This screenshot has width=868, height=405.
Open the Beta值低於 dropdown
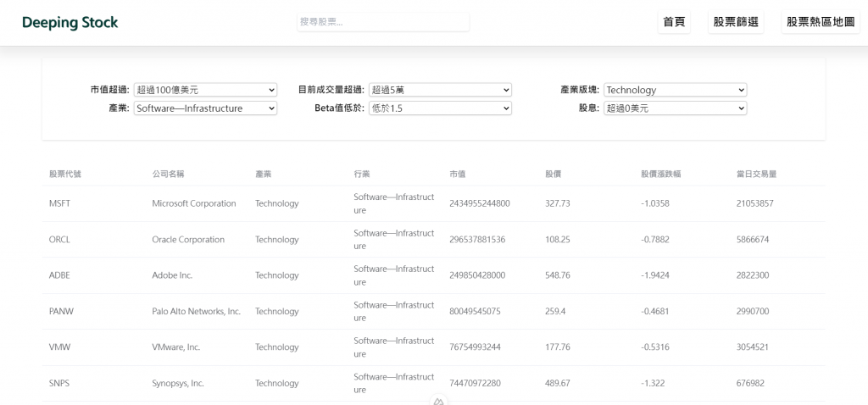(440, 108)
